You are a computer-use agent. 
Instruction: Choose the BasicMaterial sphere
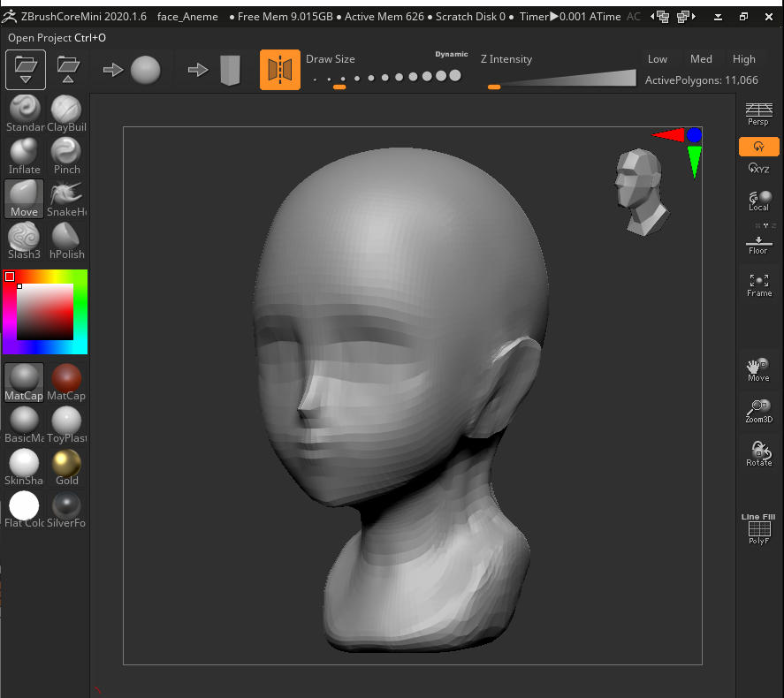25,425
